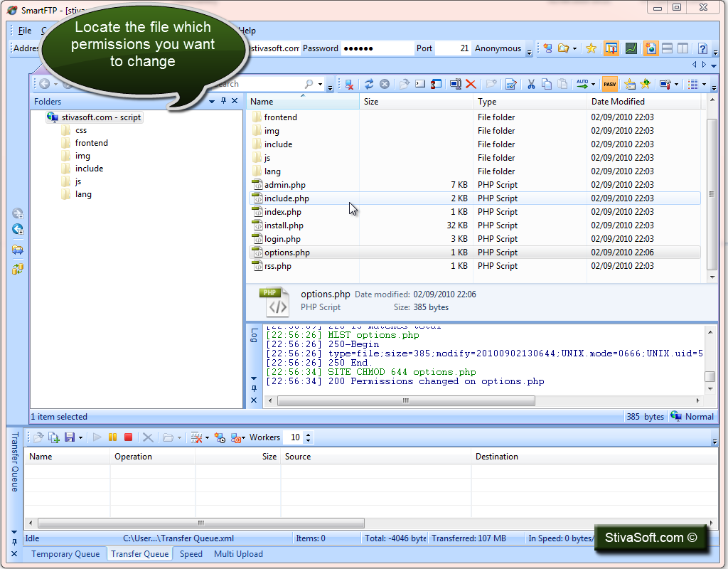Toggle the horizontal split layout icon

[667, 48]
